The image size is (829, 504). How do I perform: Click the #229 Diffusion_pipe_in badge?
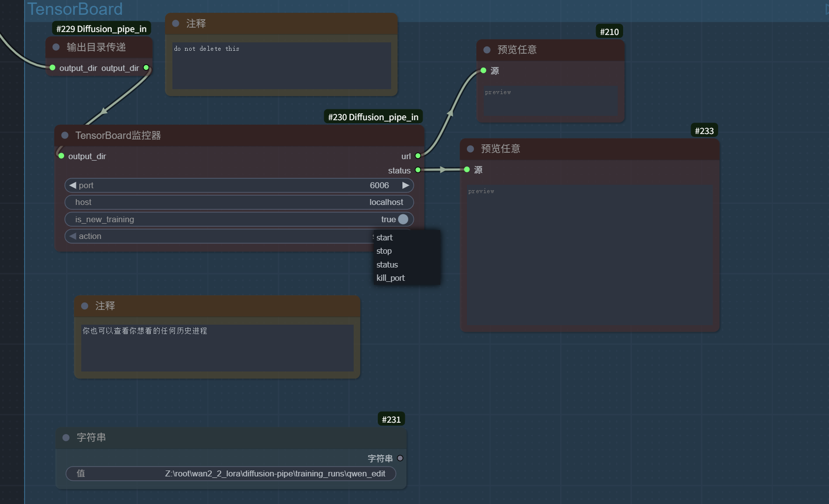coord(101,29)
